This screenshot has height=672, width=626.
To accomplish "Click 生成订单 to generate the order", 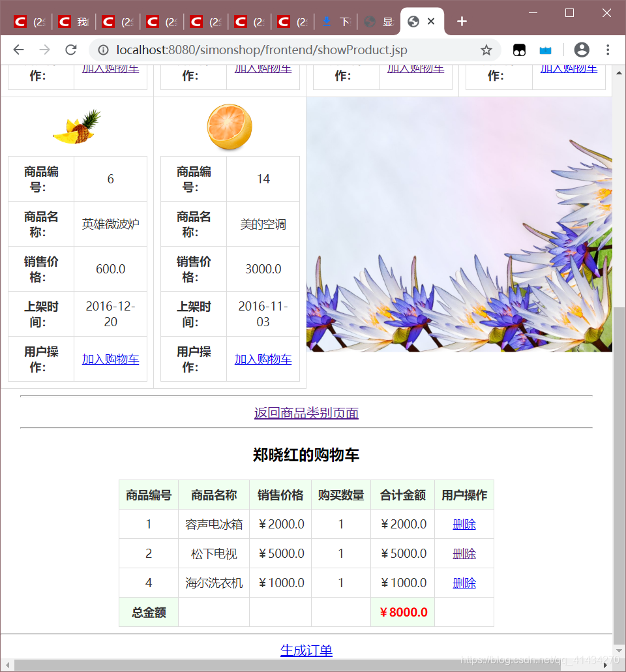I will [x=306, y=650].
